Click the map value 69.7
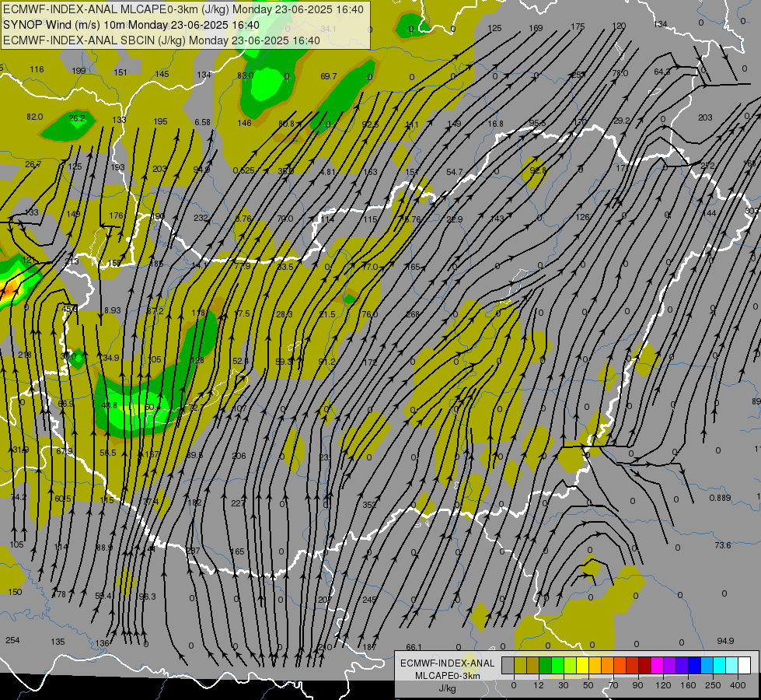The height and width of the screenshot is (700, 761). coord(329,76)
